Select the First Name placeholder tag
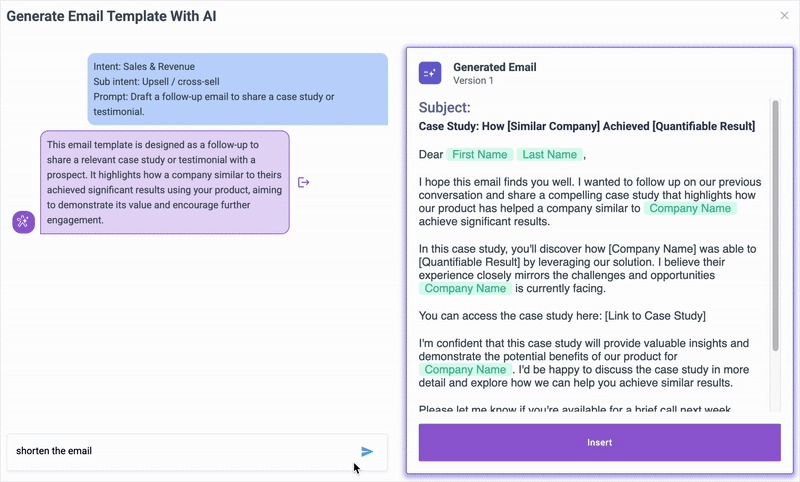Viewport: 800px width, 482px height. coord(479,154)
